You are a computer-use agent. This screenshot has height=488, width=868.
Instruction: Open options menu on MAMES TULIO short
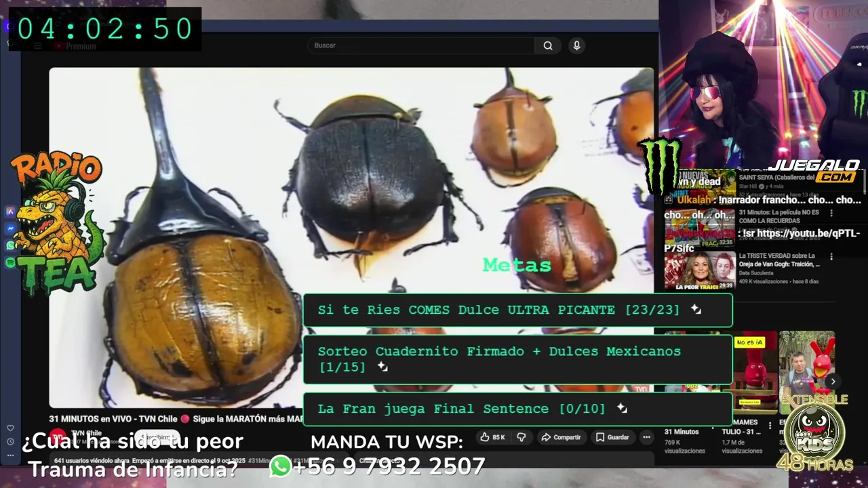point(770,426)
